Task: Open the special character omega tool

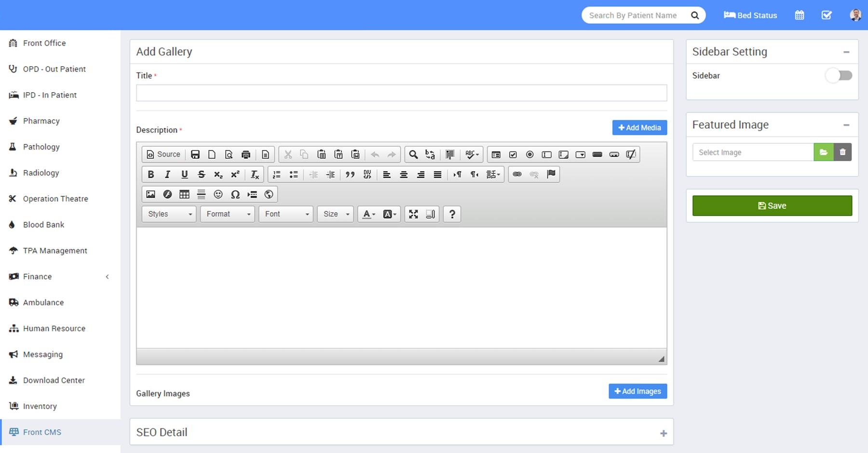Action: click(x=235, y=194)
